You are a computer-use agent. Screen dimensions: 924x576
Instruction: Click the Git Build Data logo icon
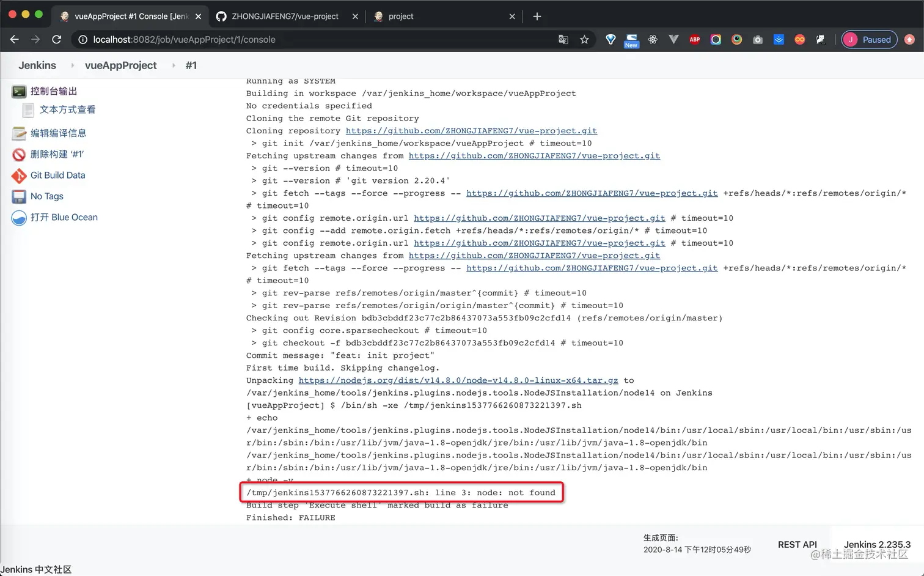point(20,175)
